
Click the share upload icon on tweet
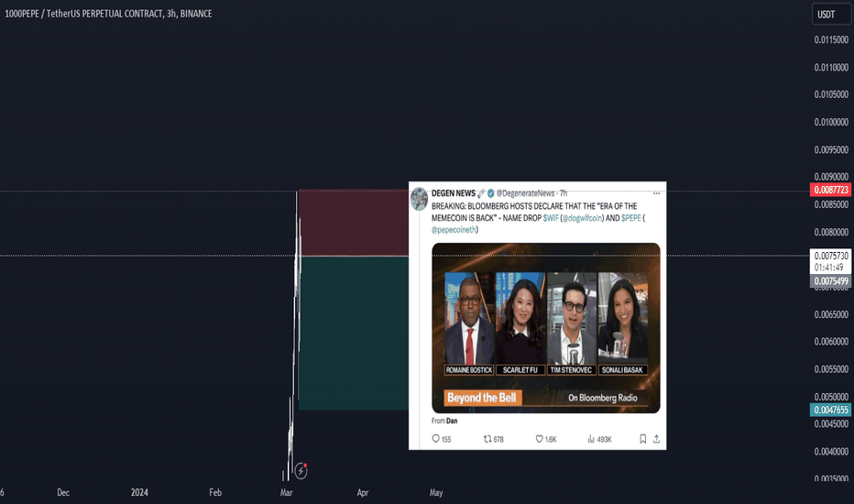click(x=656, y=439)
